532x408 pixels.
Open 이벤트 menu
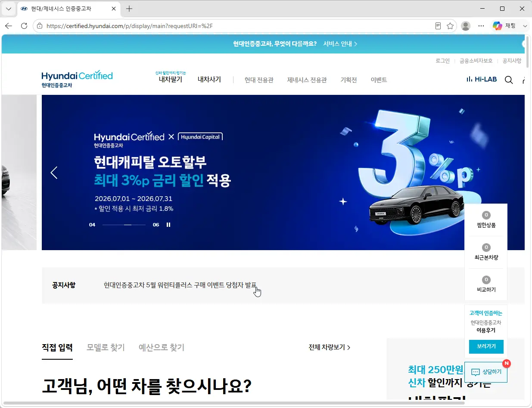[x=379, y=80]
